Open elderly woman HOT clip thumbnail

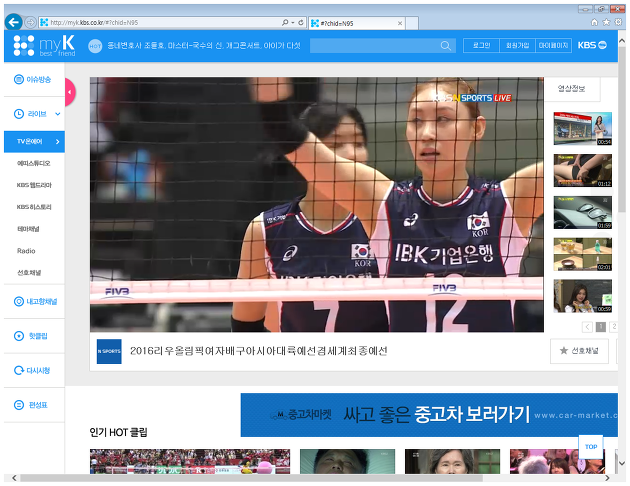point(452,461)
